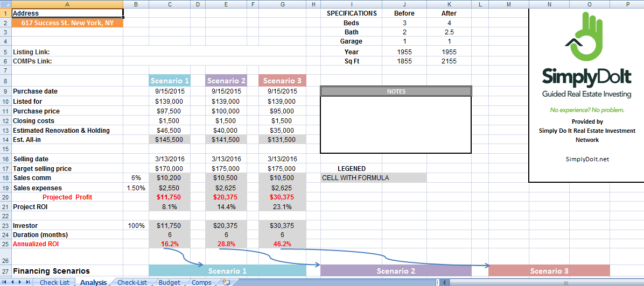
Task: Switch to the Budget sheet tab
Action: (169, 282)
